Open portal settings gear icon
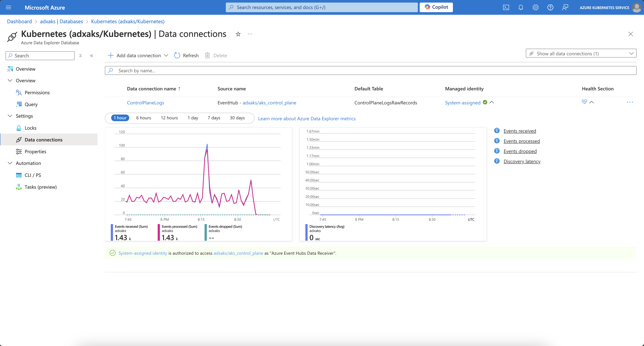644x346 pixels. pos(535,8)
